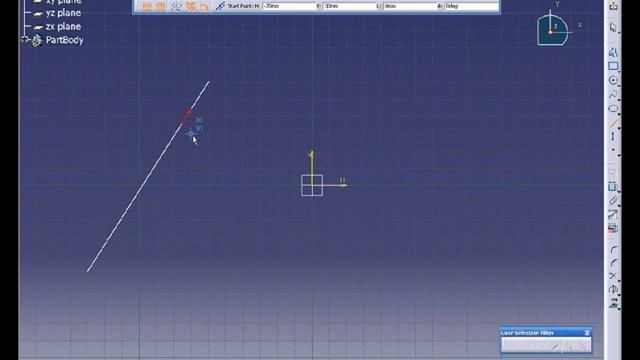
Task: Toggle Geometrical Constraints option
Action: pyautogui.click(x=191, y=6)
